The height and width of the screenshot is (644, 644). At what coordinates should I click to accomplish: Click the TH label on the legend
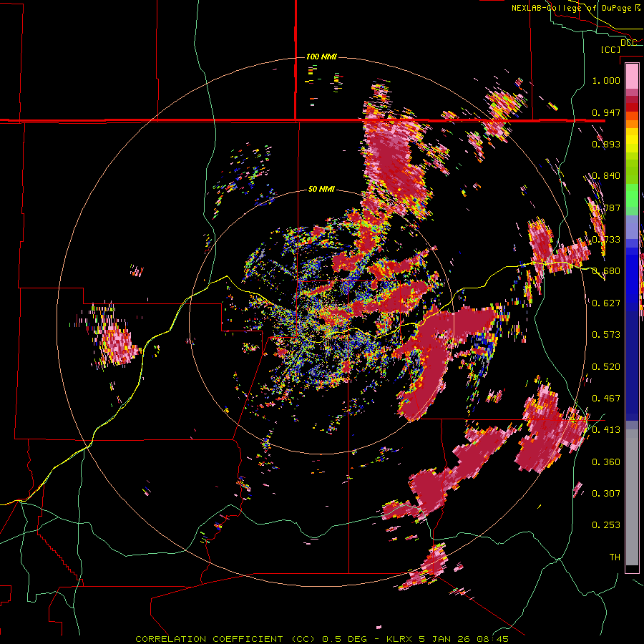(615, 557)
